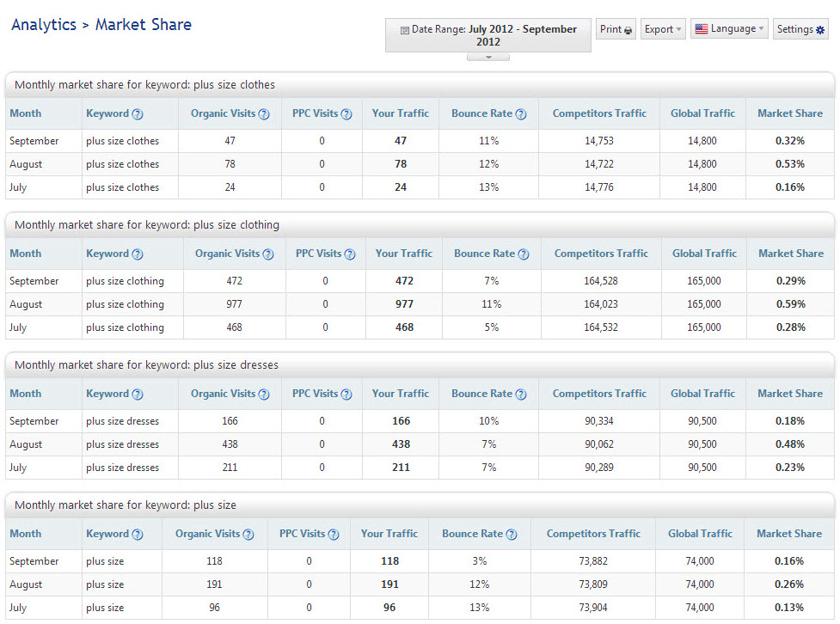Click Bounce Rate help icon in the bottom plus size table
840x624 pixels.
click(x=512, y=535)
